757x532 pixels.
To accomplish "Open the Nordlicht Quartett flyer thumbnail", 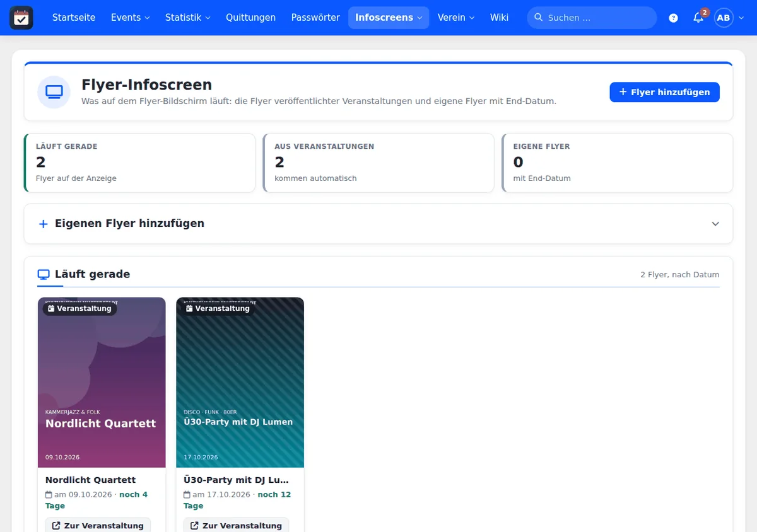I will (102, 383).
